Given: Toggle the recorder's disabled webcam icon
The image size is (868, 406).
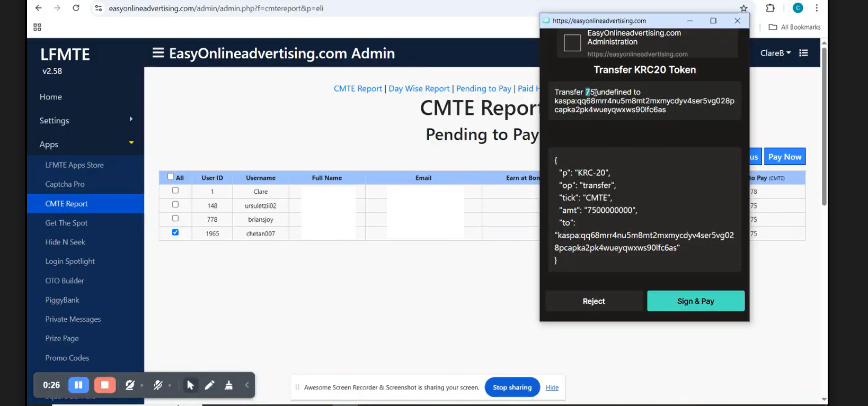Looking at the screenshot, I should tap(130, 385).
